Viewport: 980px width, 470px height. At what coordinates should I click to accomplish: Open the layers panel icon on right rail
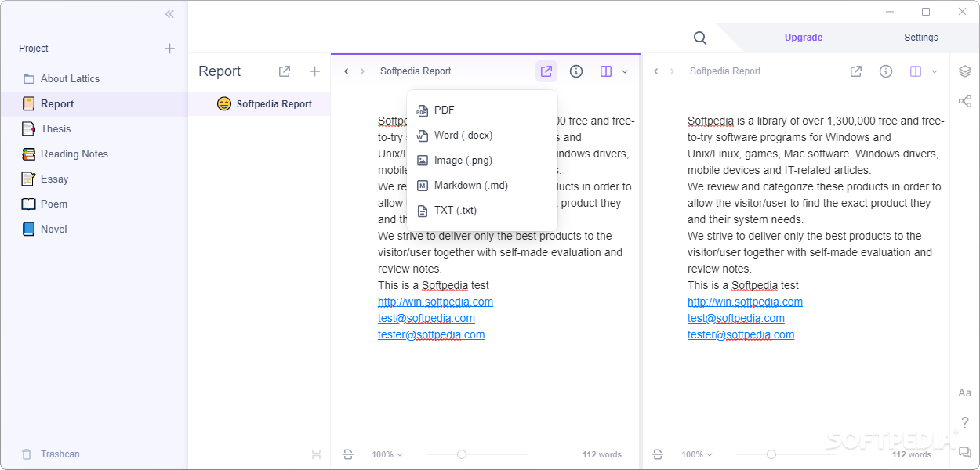coord(965,71)
